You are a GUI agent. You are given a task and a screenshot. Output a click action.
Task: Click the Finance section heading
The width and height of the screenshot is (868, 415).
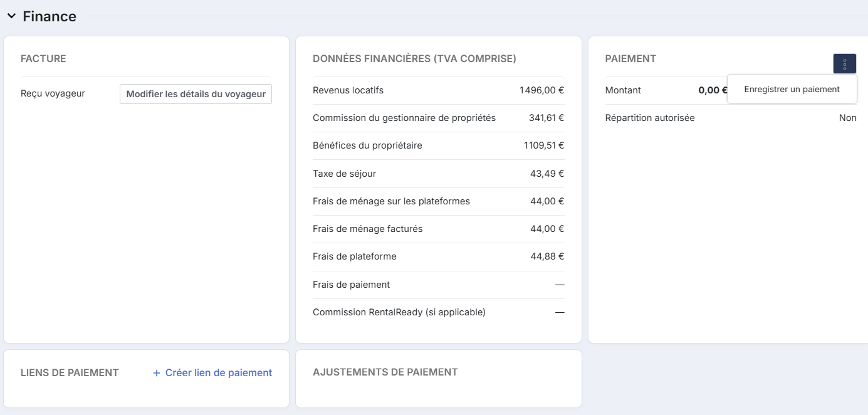(50, 16)
